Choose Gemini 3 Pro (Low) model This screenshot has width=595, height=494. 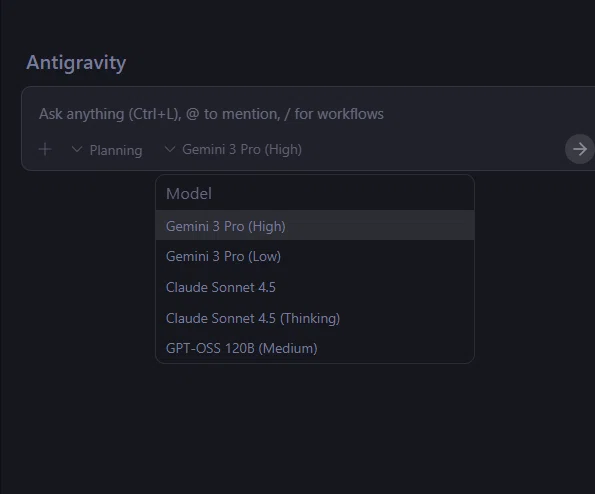315,256
